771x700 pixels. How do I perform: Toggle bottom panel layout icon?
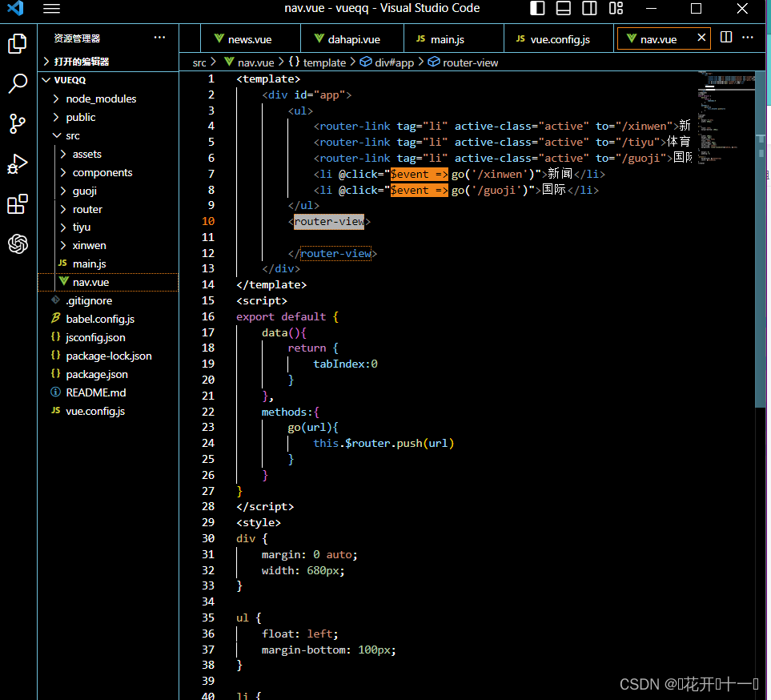(564, 8)
